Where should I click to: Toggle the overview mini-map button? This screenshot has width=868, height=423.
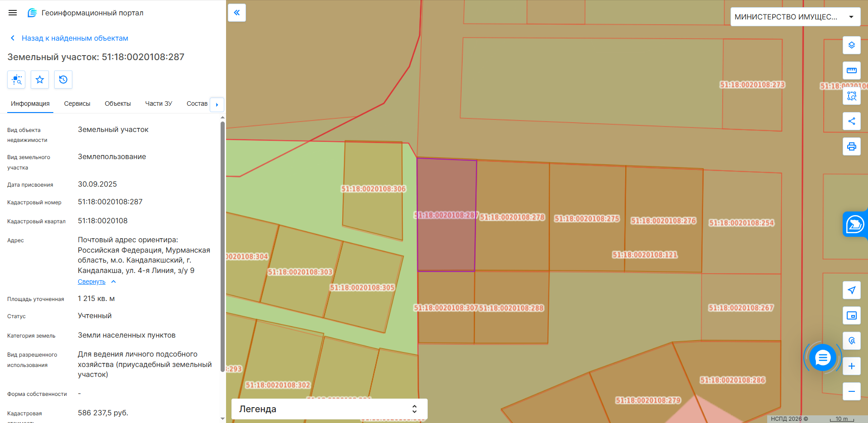[852, 315]
